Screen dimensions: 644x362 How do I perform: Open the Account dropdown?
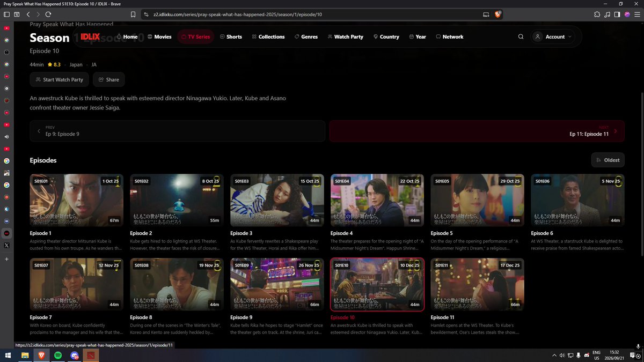pos(552,37)
